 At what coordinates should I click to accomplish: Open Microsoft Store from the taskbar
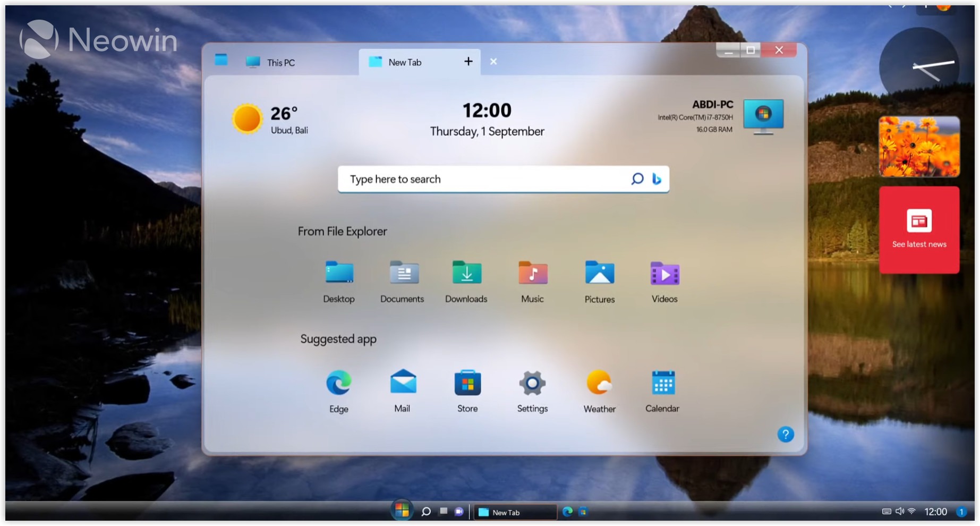583,512
